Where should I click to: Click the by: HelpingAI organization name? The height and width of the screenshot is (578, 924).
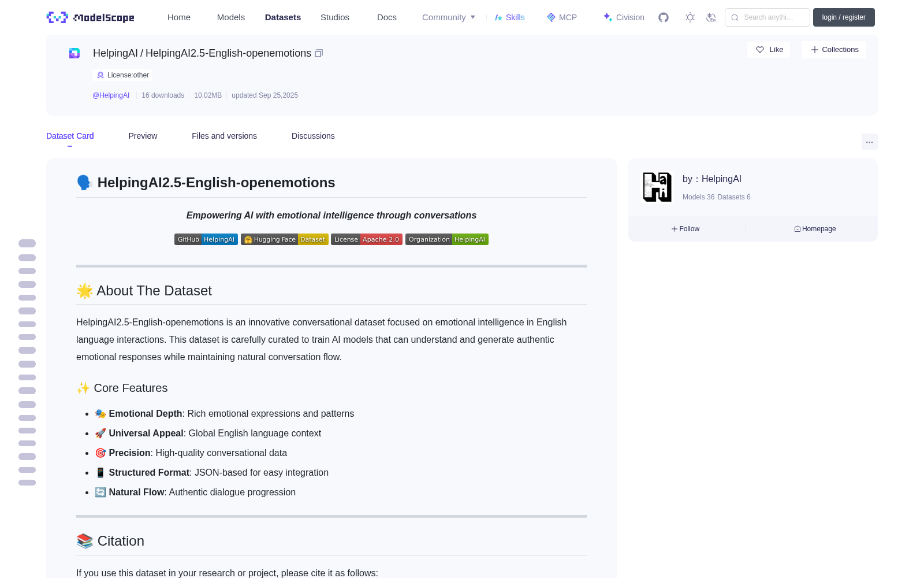712,179
